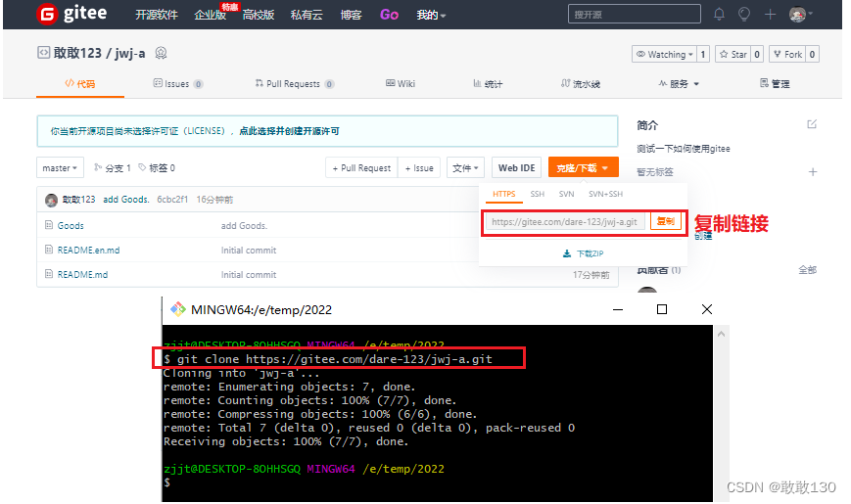Viewport: 851px width, 504px height.
Task: Open the 我的 dropdown menu
Action: [431, 15]
